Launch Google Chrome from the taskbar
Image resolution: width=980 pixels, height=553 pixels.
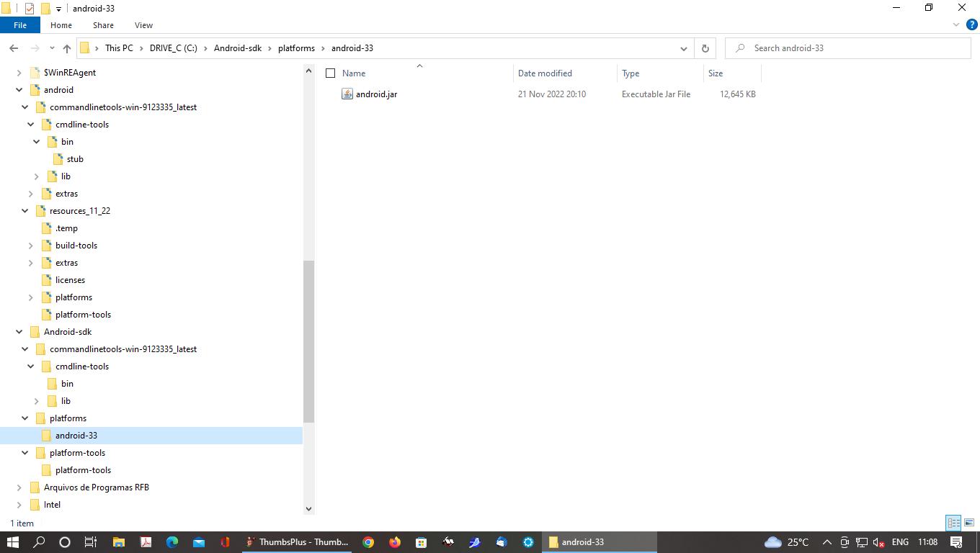tap(368, 542)
